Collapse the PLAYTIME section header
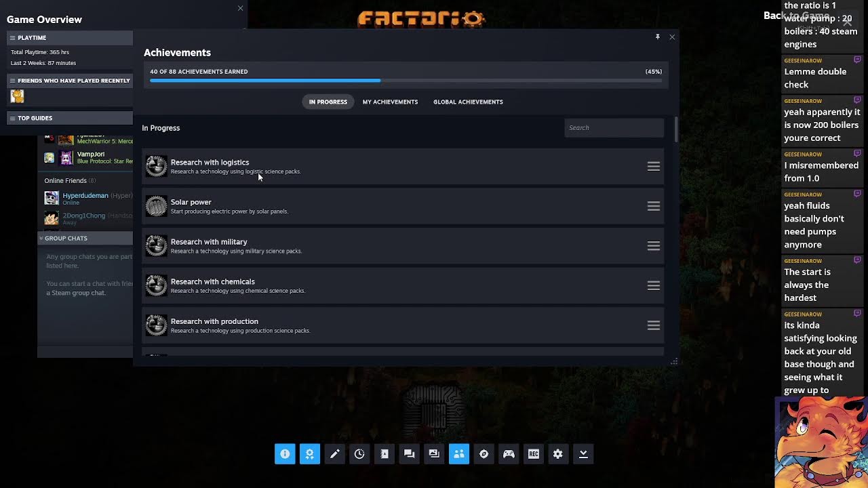 (x=70, y=38)
